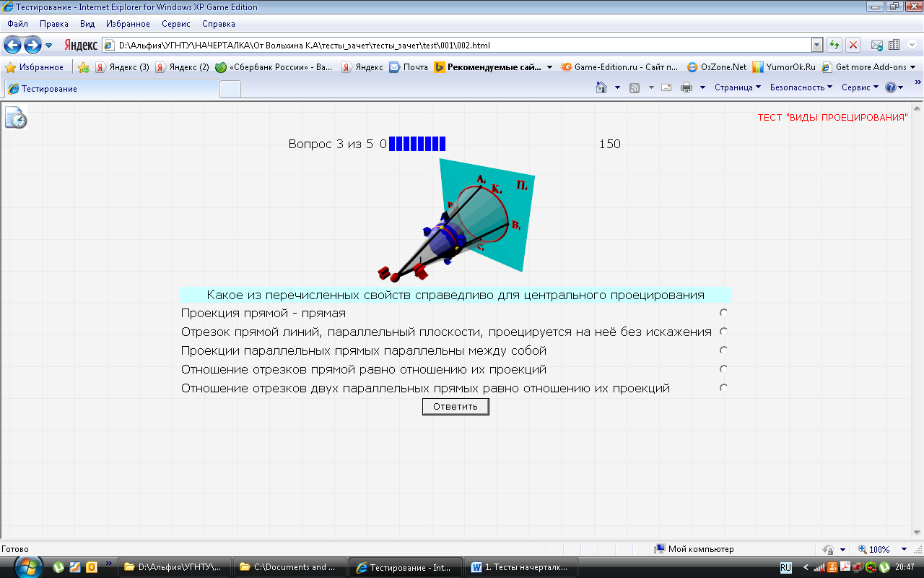The image size is (924, 578).
Task: Click the Windows Start orb
Action: [x=30, y=567]
